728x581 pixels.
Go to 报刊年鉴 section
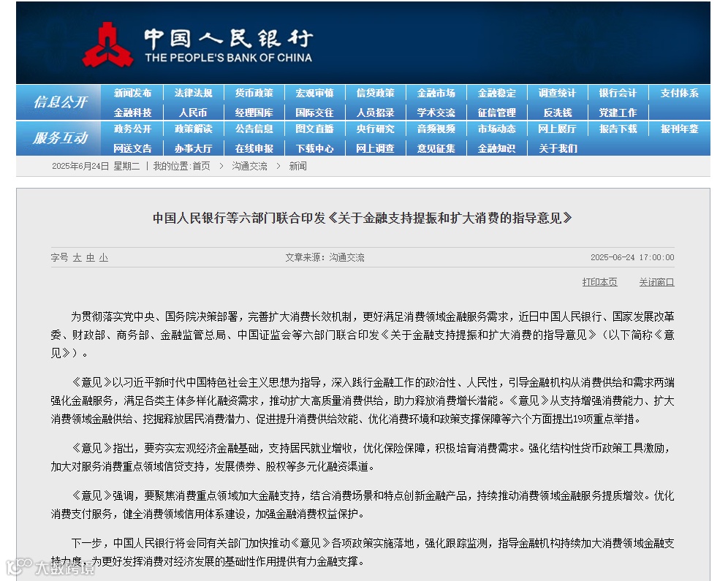click(x=679, y=129)
